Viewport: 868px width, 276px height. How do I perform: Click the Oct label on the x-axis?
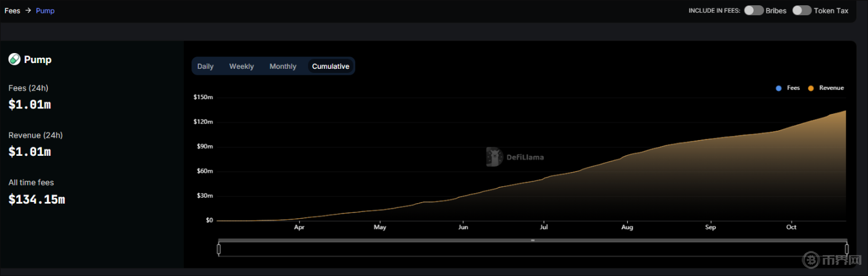792,228
